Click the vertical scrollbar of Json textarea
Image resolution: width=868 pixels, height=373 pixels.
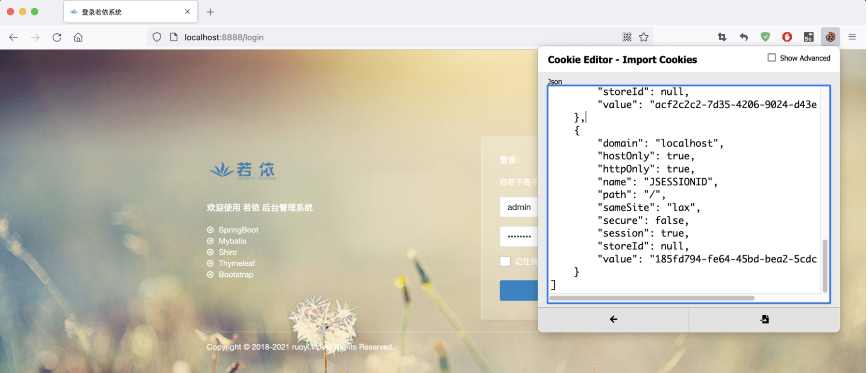pyautogui.click(x=825, y=265)
